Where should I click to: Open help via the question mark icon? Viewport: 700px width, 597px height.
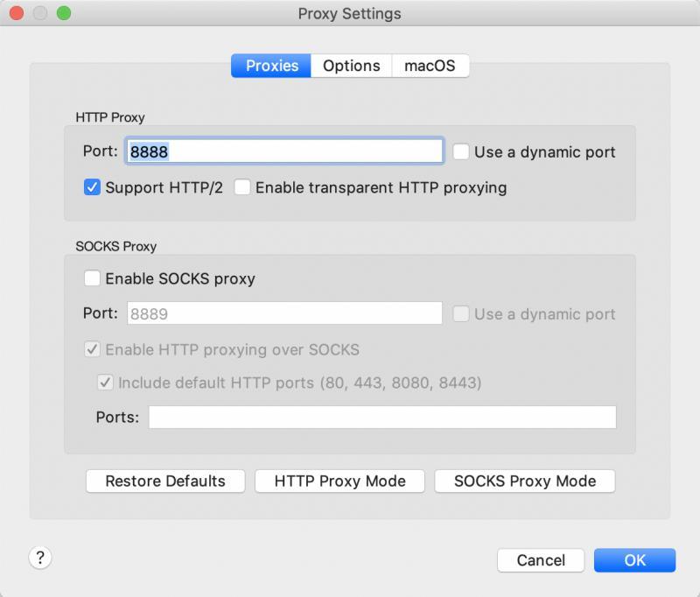pos(40,558)
